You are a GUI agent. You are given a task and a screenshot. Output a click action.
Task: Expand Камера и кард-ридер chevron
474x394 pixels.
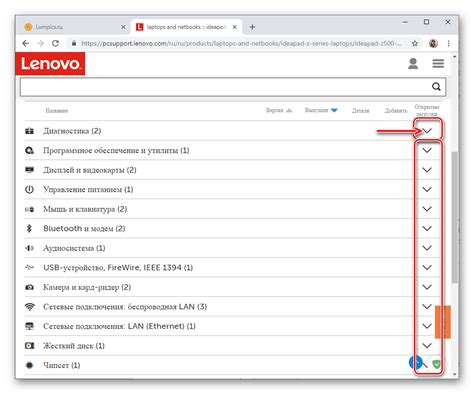click(x=427, y=287)
